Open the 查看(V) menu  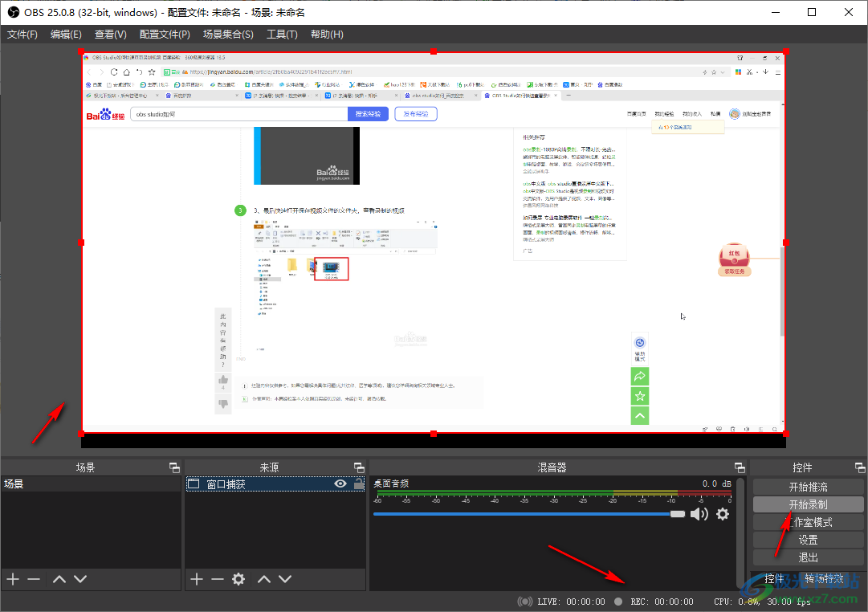pos(110,35)
